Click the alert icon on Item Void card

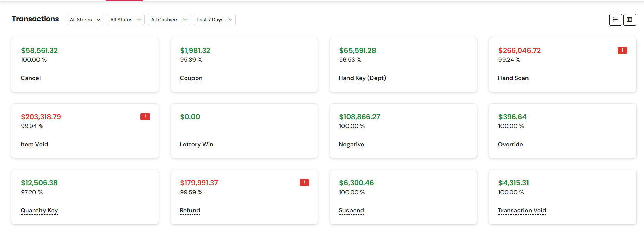[x=145, y=117]
